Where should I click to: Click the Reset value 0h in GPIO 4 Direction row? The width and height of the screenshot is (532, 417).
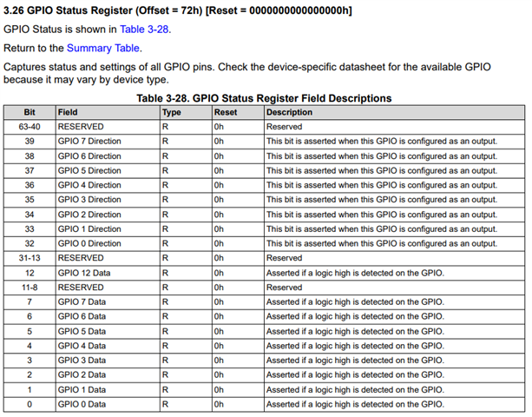[219, 185]
